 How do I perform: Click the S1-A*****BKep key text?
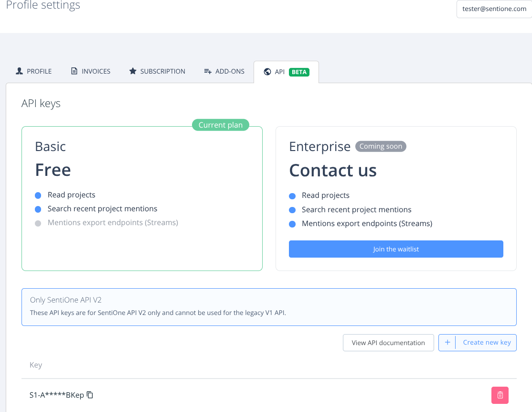click(x=57, y=395)
